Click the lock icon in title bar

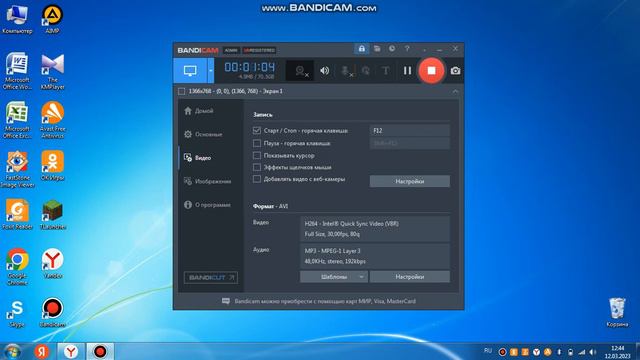[362, 49]
